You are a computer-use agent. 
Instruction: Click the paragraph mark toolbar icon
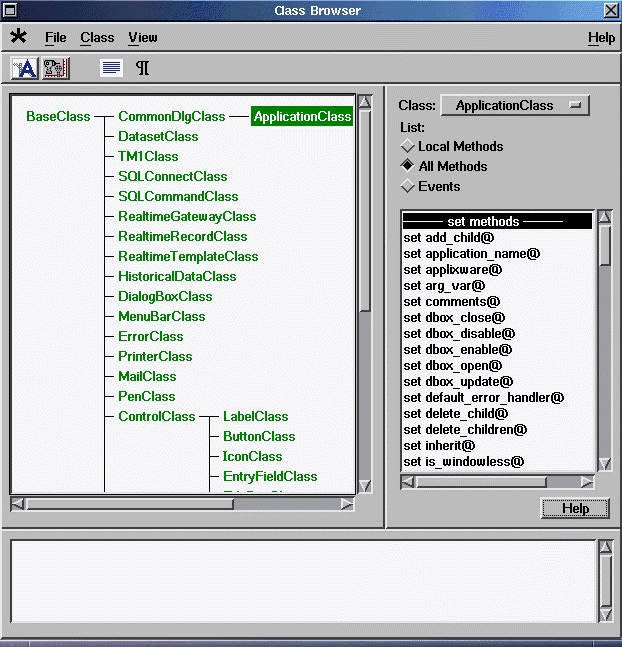tap(142, 68)
